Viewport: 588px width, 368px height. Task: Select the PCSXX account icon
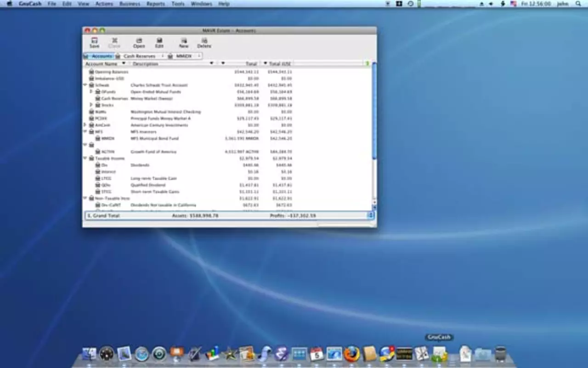pyautogui.click(x=91, y=118)
